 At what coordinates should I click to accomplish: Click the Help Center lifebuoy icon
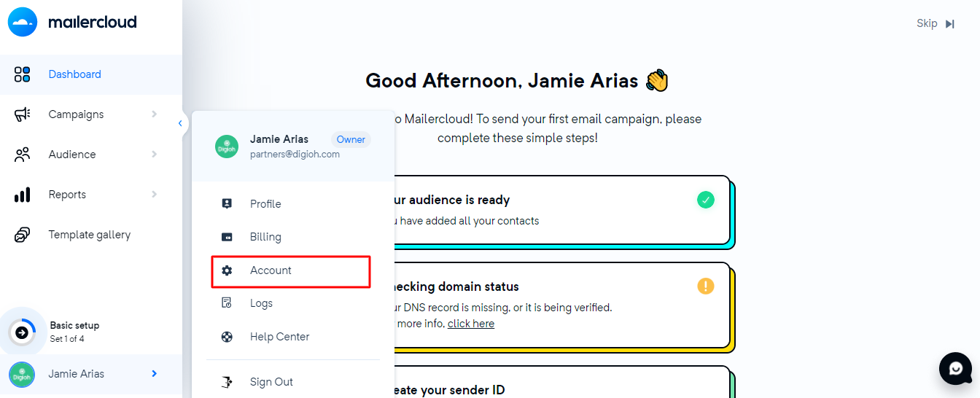pyautogui.click(x=227, y=337)
